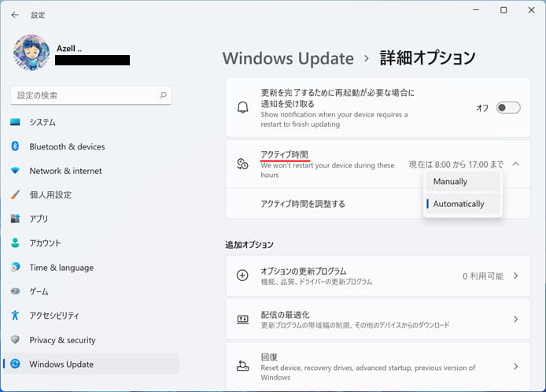Click アクティブ時間を調整する row label
The image size is (546, 392).
pyautogui.click(x=303, y=204)
